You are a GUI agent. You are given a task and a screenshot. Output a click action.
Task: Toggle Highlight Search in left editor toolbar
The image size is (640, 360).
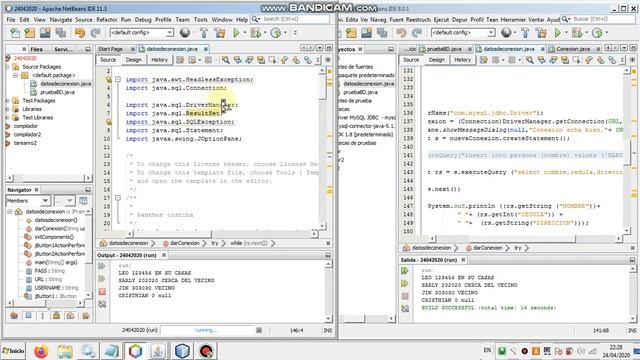pyautogui.click(x=260, y=60)
